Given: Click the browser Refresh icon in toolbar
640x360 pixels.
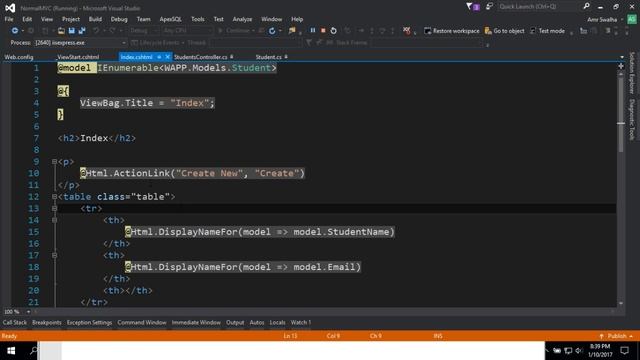Looking at the screenshot, I should coord(272,31).
